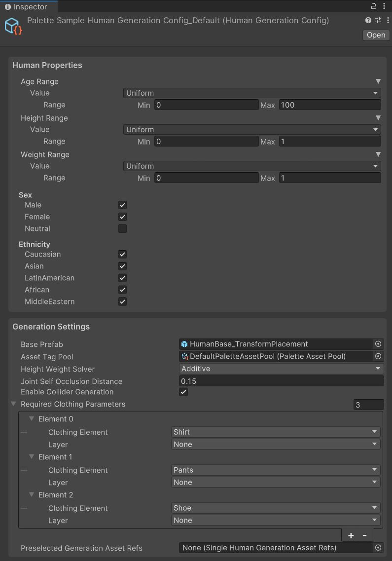This screenshot has width=392, height=561.
Task: Click the Joint Self Occlusion Distance field
Action: click(x=281, y=381)
